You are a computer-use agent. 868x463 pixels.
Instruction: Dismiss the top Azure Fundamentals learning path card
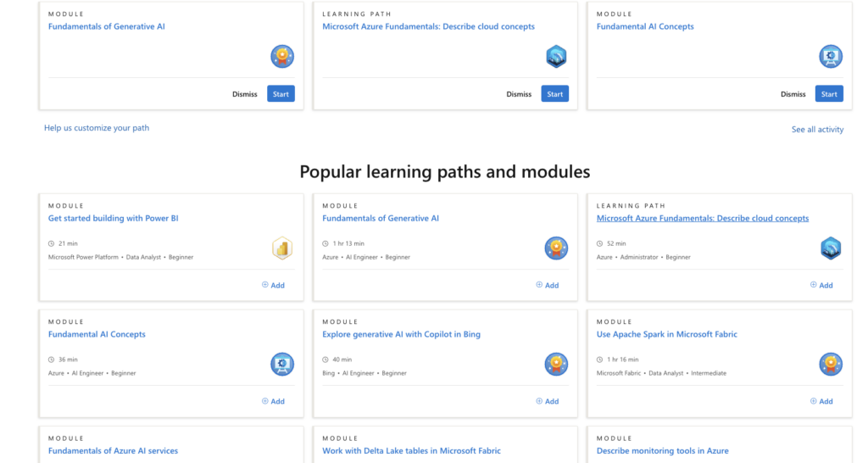pyautogui.click(x=519, y=94)
